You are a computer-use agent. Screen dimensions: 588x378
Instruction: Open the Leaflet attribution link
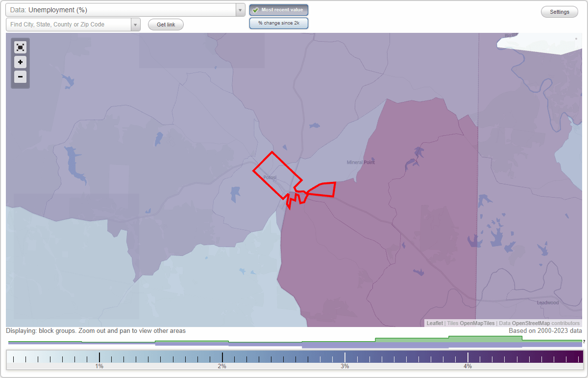click(x=435, y=323)
